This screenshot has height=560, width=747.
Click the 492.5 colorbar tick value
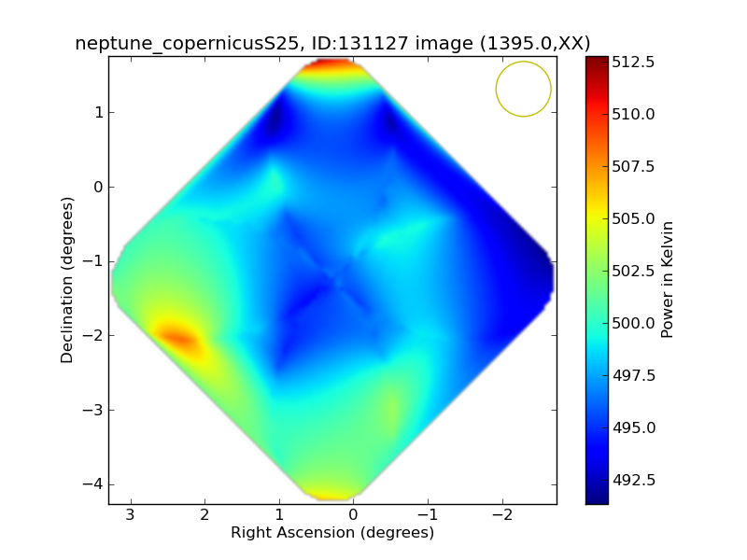(x=633, y=480)
